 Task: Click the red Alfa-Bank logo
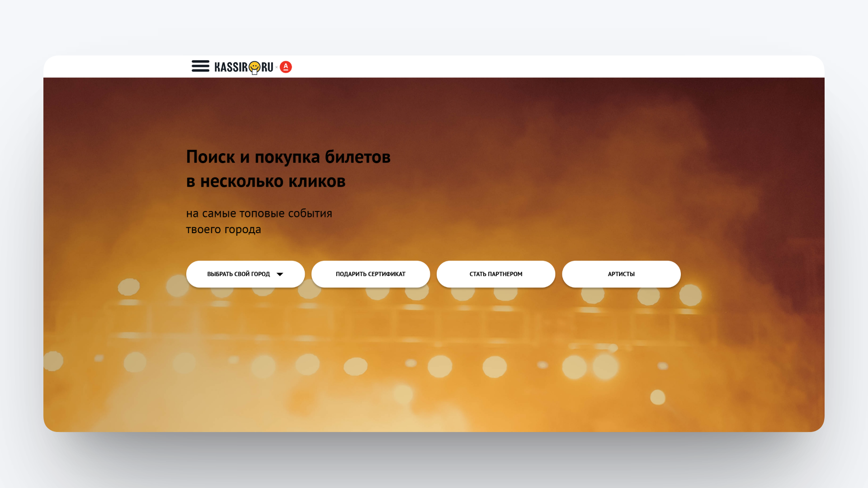(x=286, y=67)
